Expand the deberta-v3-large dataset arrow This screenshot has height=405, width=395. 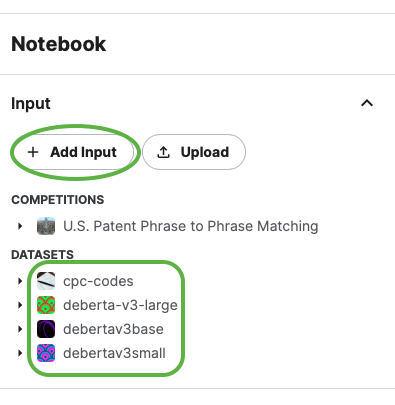click(x=20, y=305)
